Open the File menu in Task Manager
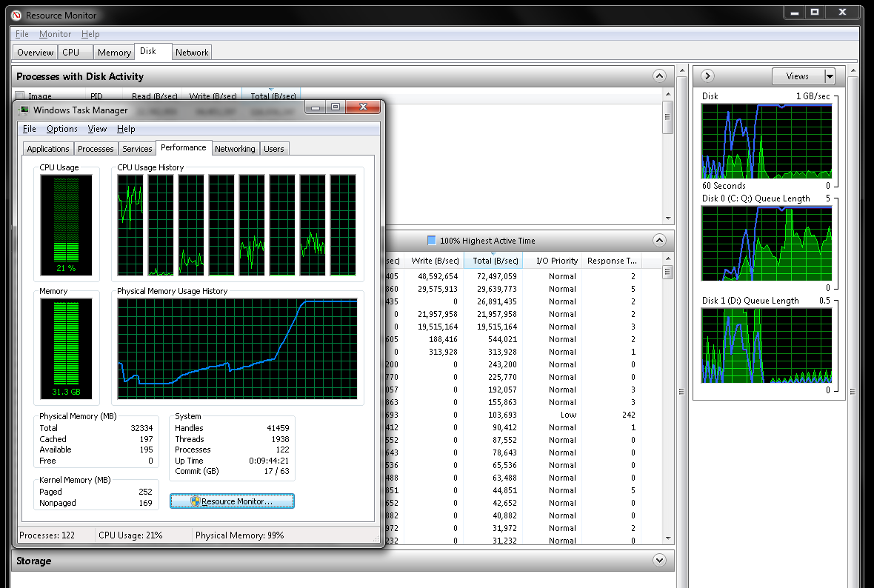The height and width of the screenshot is (588, 874). (29, 129)
